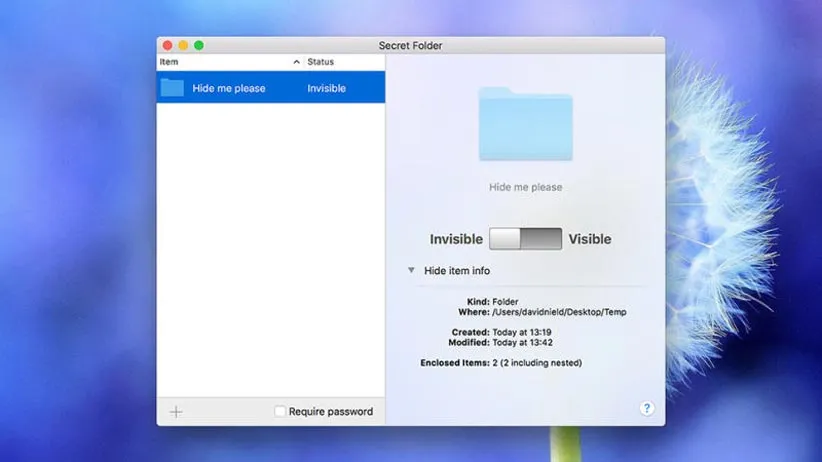Click the 'Invisible' status in the selected row
The height and width of the screenshot is (462, 822).
pyautogui.click(x=326, y=88)
